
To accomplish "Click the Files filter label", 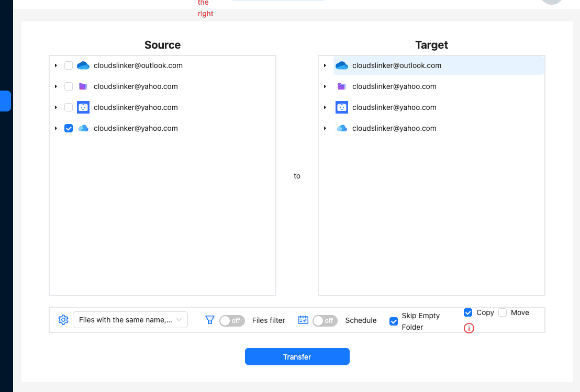I will (269, 321).
